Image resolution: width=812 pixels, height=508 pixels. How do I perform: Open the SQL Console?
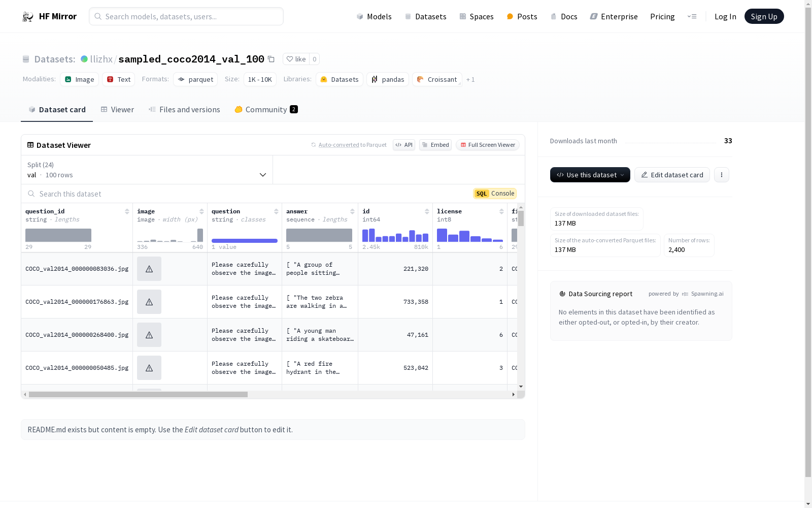495,194
